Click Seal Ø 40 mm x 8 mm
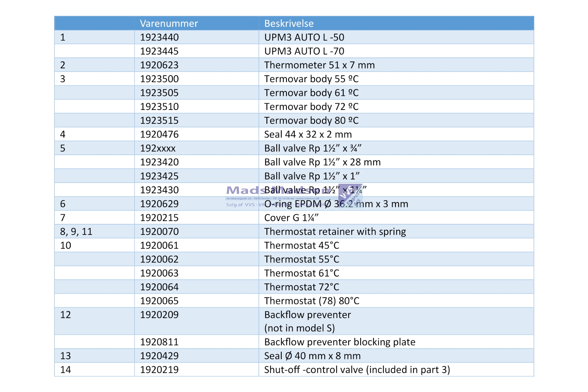Screen dimensions: 588x392 (312, 356)
